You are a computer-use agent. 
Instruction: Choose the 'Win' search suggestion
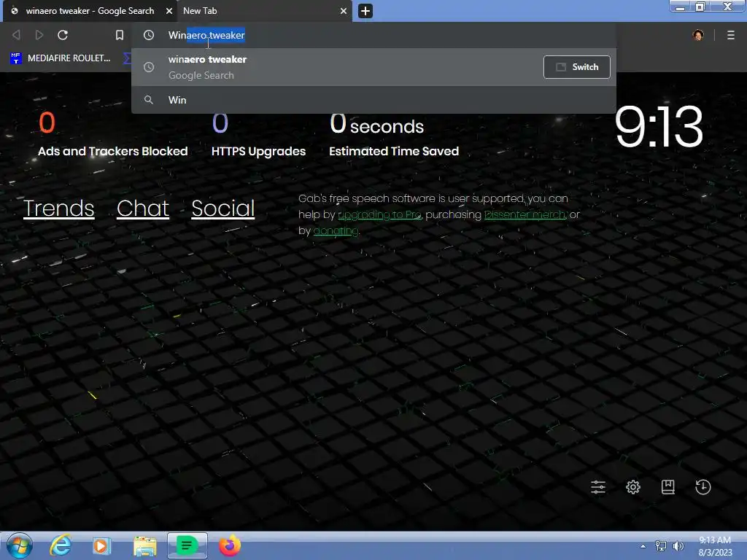(x=374, y=100)
